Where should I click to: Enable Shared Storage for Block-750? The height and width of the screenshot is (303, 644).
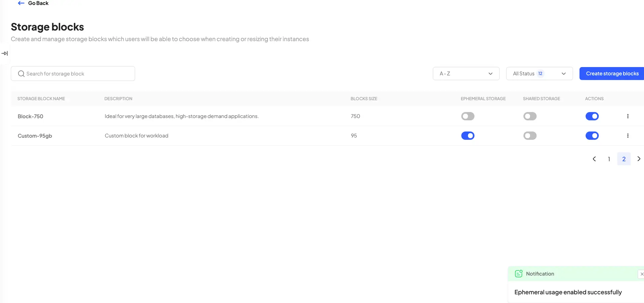coord(530,116)
